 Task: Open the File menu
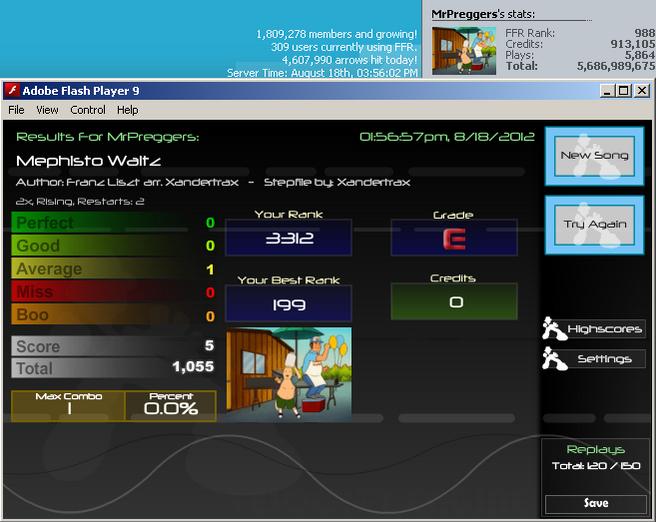(x=16, y=110)
